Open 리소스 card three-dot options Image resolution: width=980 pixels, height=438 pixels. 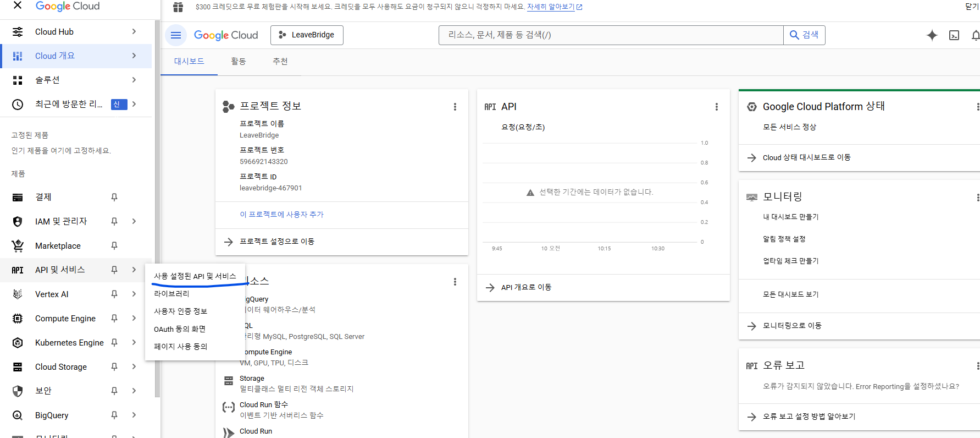click(x=455, y=282)
